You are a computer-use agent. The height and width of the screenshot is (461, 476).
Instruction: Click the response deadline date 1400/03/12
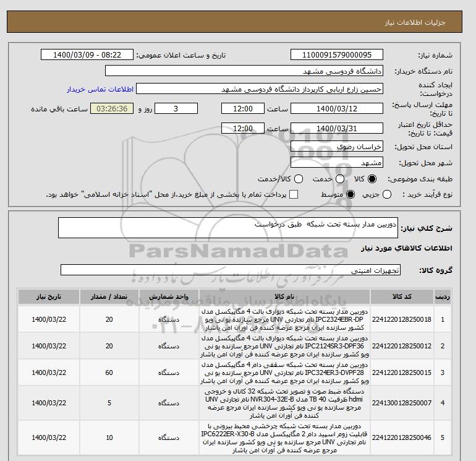337,108
